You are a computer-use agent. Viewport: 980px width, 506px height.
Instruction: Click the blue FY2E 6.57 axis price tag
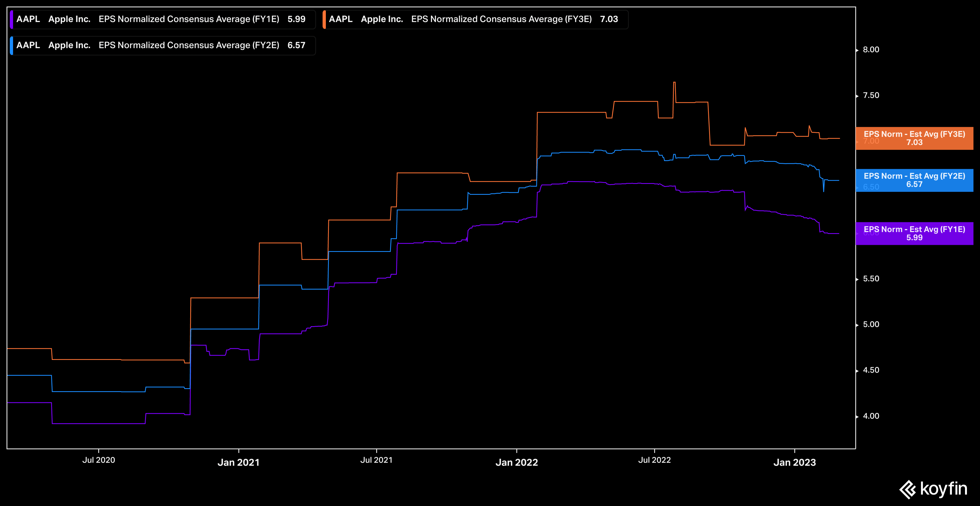click(914, 180)
